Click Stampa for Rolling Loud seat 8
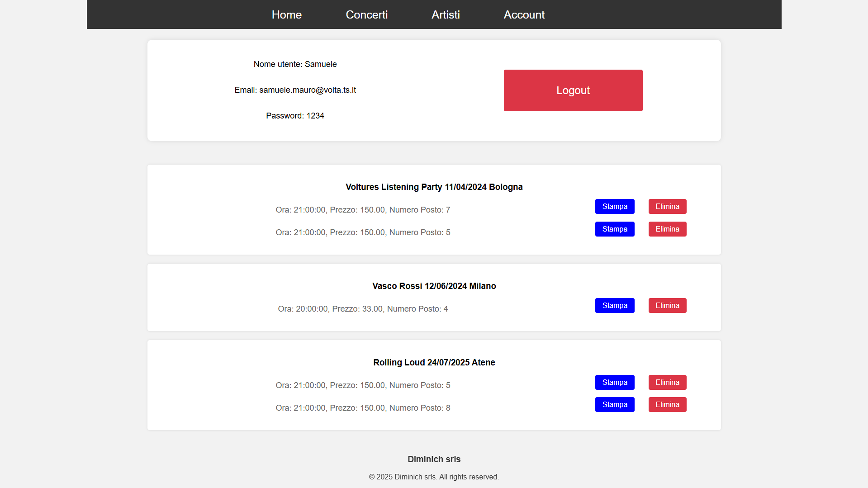 [x=614, y=404]
